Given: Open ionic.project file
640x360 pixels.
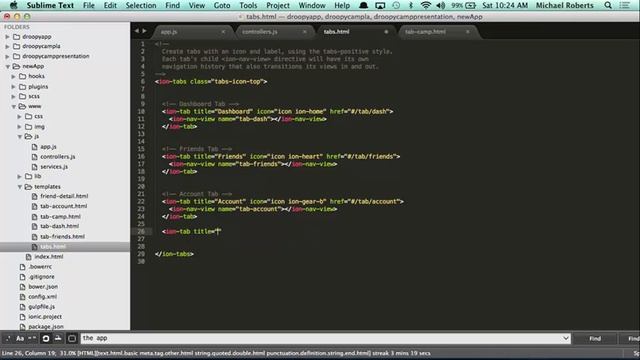Looking at the screenshot, I should point(45,317).
